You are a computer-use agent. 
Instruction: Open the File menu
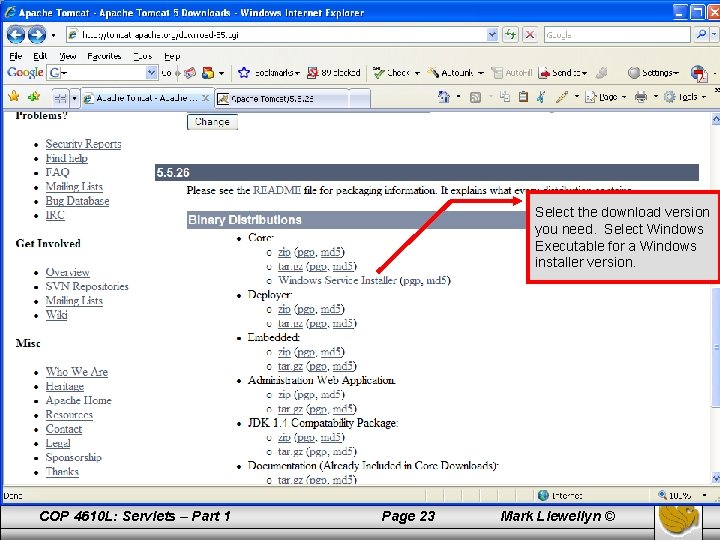16,56
